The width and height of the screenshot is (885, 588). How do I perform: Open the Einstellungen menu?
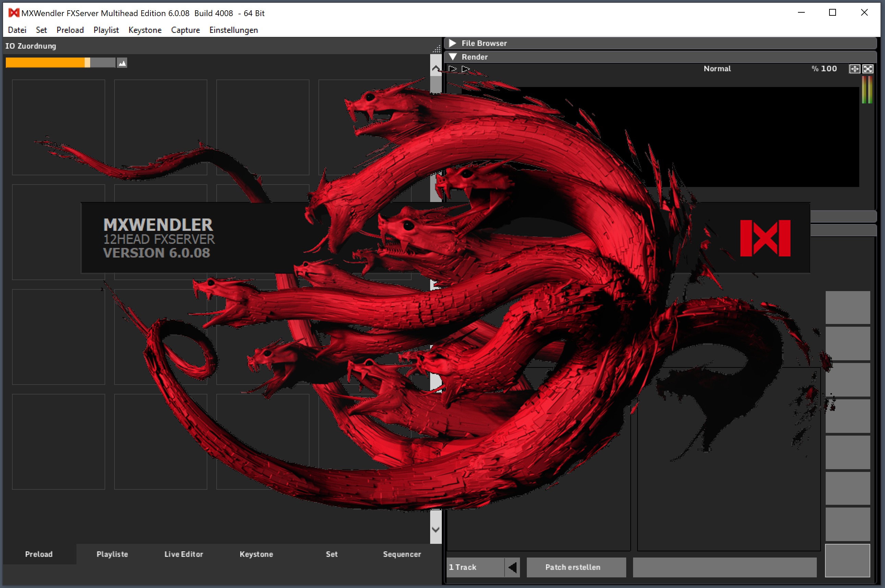pos(233,30)
